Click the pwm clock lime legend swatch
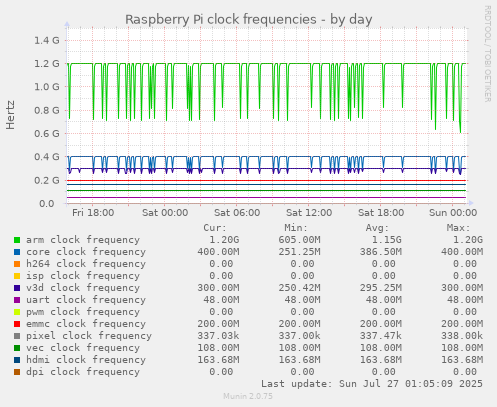This screenshot has width=497, height=407. (x=17, y=312)
